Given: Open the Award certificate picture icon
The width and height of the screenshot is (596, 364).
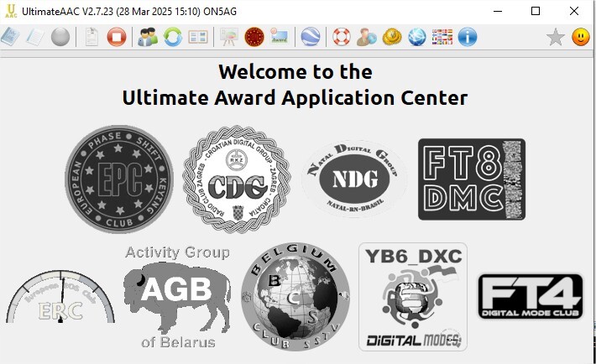Looking at the screenshot, I should coord(280,37).
